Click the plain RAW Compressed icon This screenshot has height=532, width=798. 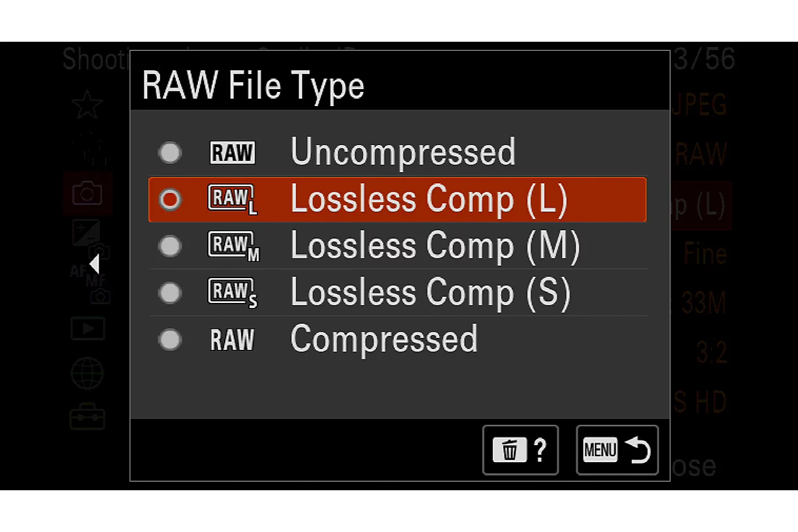(x=232, y=340)
